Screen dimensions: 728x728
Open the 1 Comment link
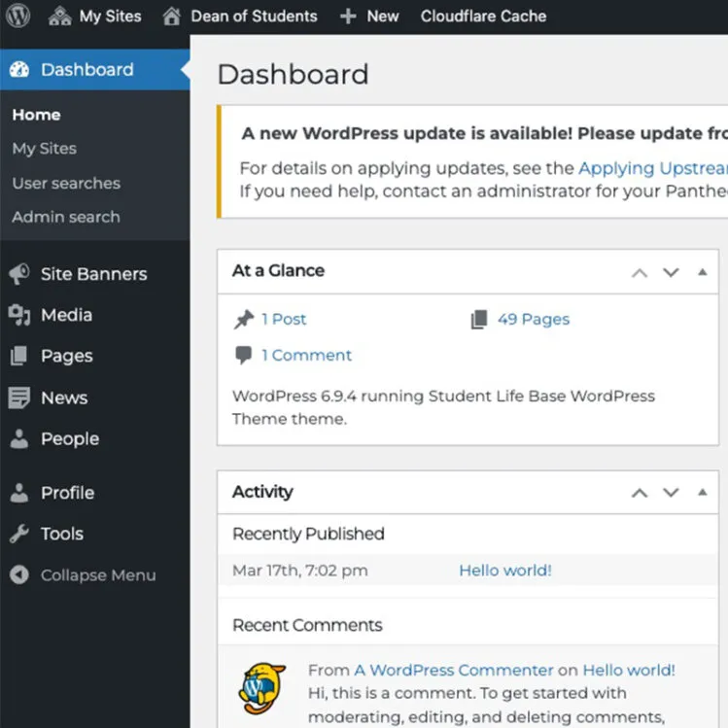[x=306, y=355]
